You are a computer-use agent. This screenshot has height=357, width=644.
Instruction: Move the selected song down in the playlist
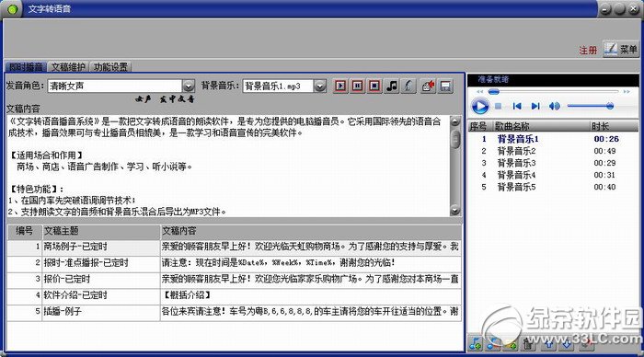pyautogui.click(x=567, y=343)
